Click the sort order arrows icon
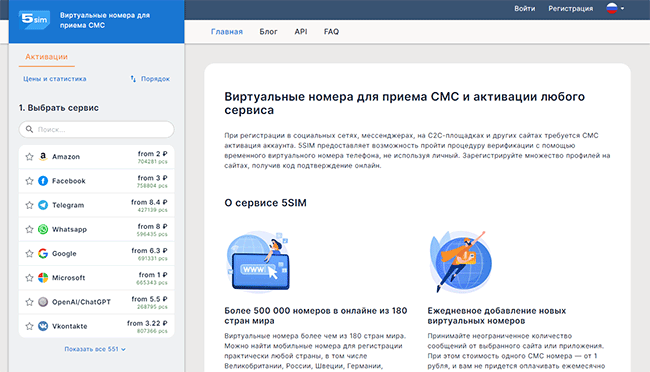 [133, 79]
